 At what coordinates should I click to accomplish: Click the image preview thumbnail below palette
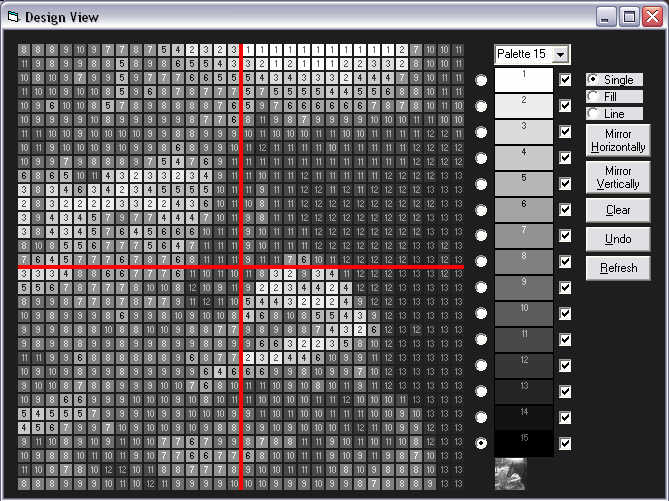511,474
